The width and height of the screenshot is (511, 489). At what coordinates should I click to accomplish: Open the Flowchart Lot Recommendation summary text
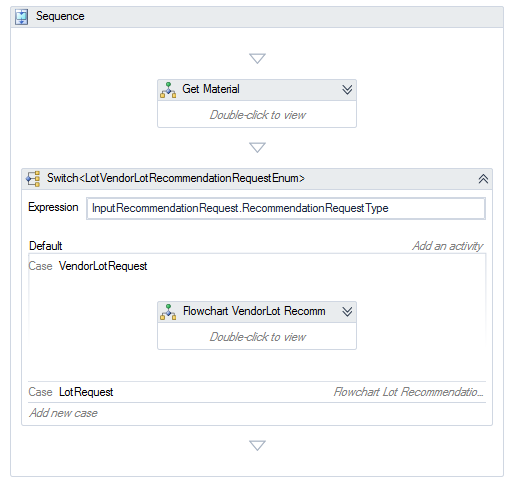[408, 392]
